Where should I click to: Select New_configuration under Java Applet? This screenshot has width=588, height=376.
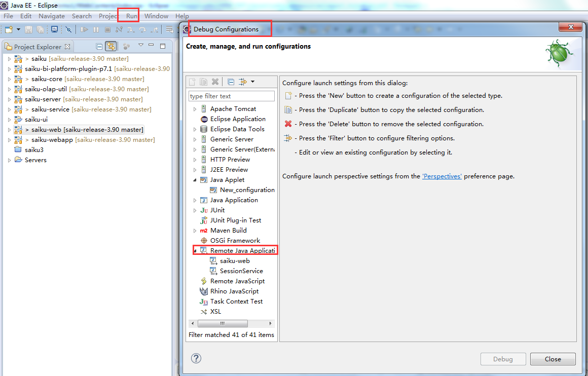[x=247, y=190]
